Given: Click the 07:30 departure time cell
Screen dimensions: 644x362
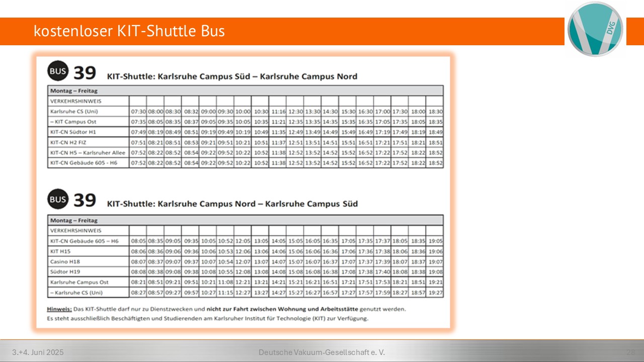Looking at the screenshot, I should coord(138,112).
